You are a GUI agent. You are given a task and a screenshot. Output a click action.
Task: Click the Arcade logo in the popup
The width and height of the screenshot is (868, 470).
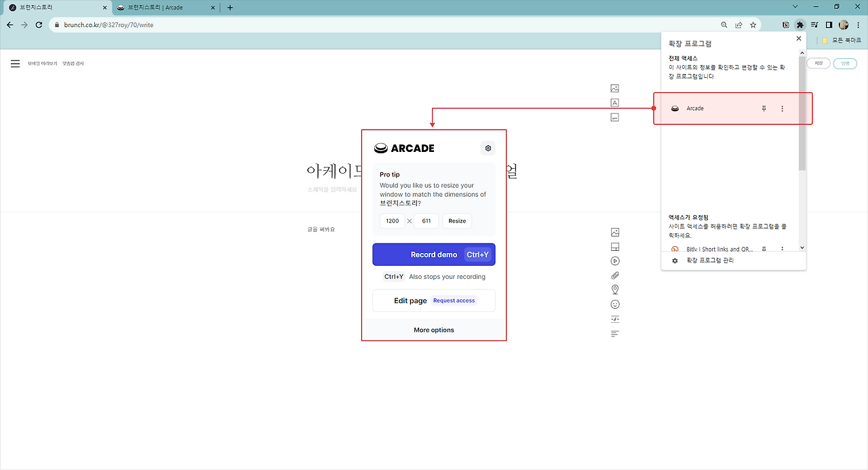click(404, 148)
